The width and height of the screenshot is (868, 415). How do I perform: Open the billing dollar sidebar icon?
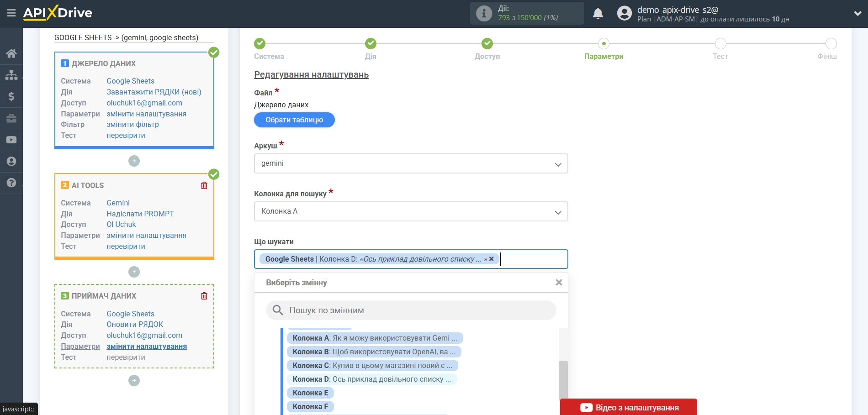tap(11, 96)
